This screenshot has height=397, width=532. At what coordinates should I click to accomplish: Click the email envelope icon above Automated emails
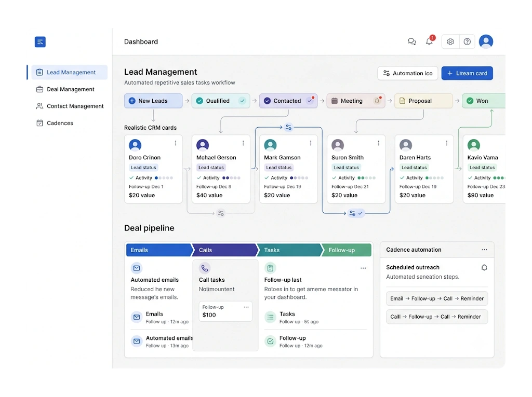point(137,268)
